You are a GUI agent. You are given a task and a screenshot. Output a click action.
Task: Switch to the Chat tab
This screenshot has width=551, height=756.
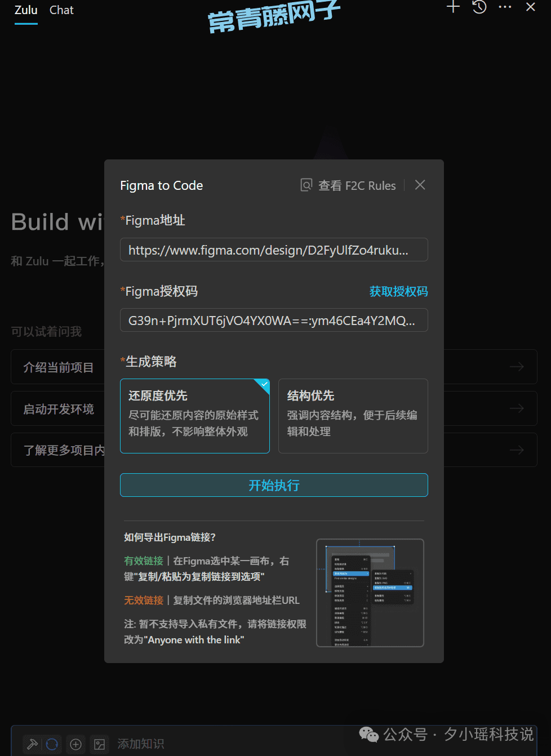point(61,10)
